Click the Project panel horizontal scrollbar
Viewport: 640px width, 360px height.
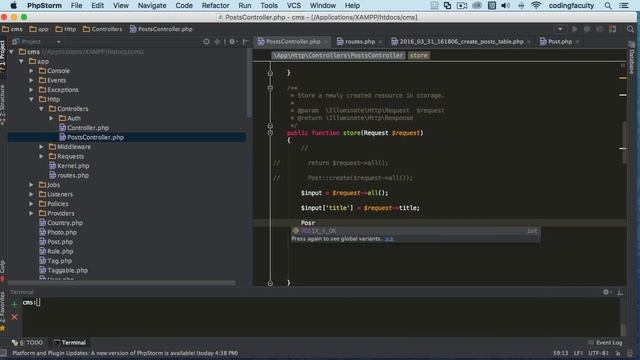tap(122, 282)
